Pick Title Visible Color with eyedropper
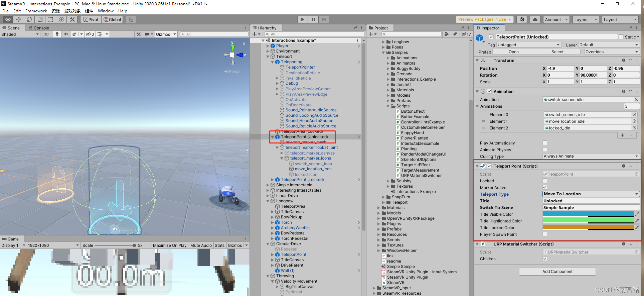 [637, 214]
